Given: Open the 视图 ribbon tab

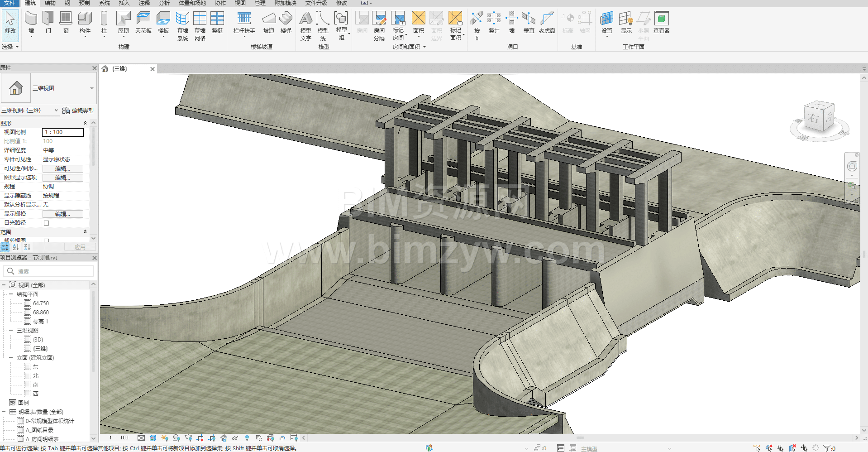Looking at the screenshot, I should tap(240, 3).
